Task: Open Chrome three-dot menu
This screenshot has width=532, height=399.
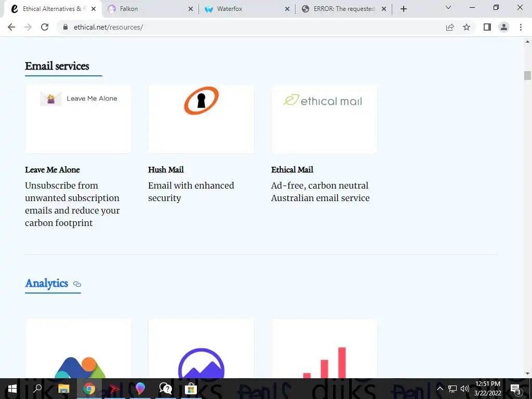Action: point(521,27)
